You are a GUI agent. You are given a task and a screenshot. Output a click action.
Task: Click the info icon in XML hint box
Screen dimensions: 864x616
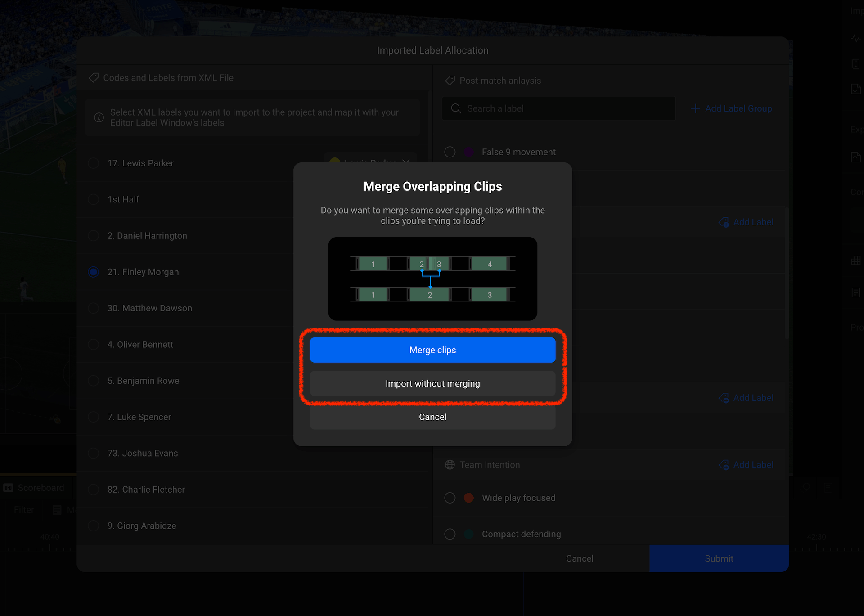pos(99,117)
